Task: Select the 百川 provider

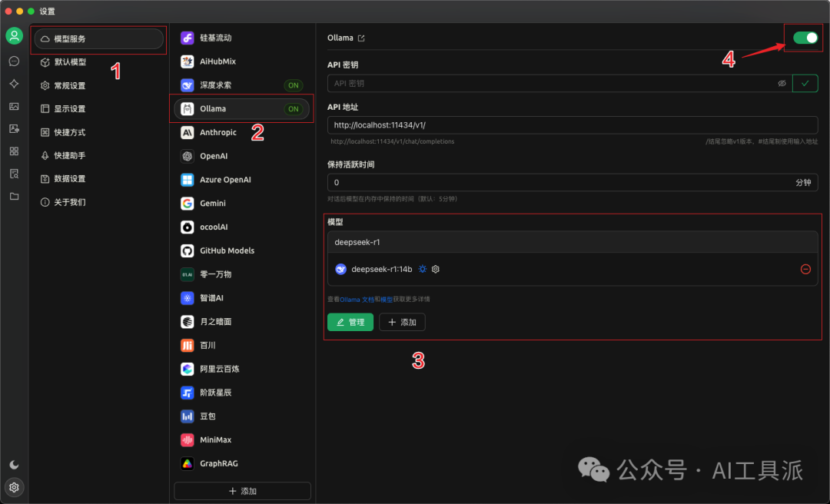Action: pyautogui.click(x=242, y=345)
